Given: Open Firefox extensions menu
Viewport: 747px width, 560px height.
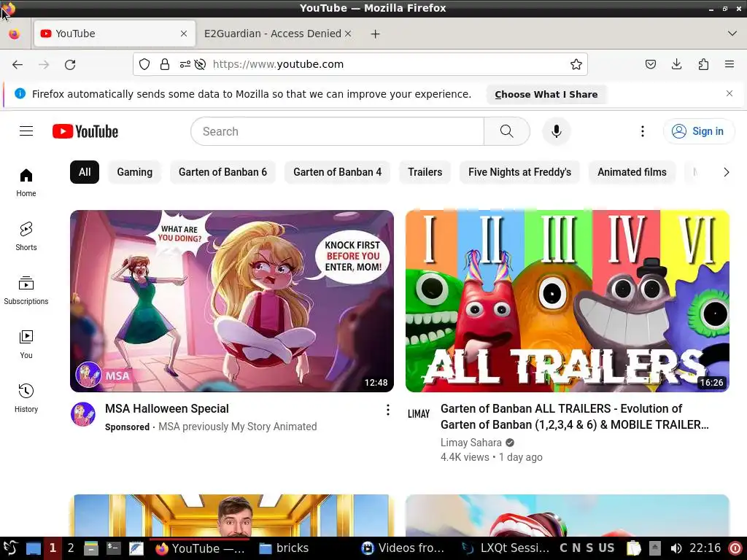Looking at the screenshot, I should [703, 64].
